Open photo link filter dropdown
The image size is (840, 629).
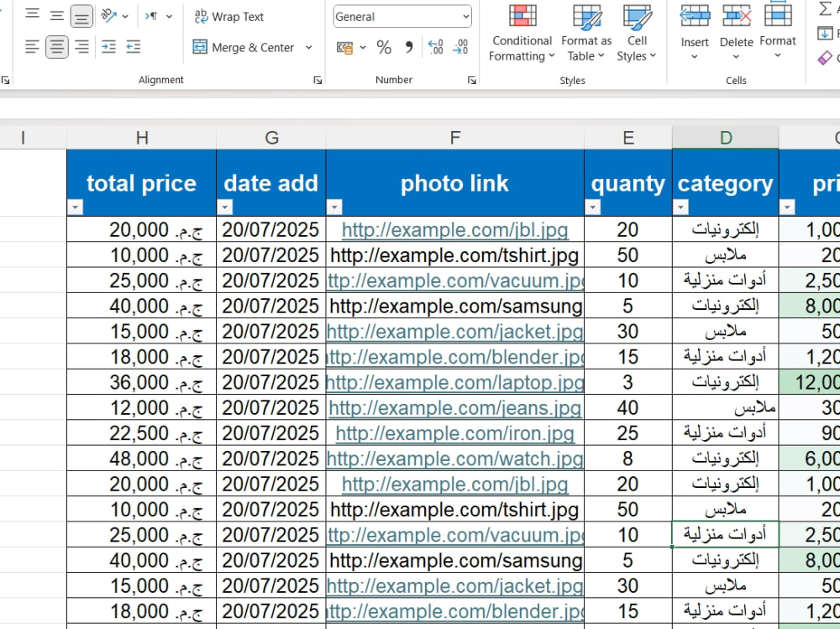(334, 207)
